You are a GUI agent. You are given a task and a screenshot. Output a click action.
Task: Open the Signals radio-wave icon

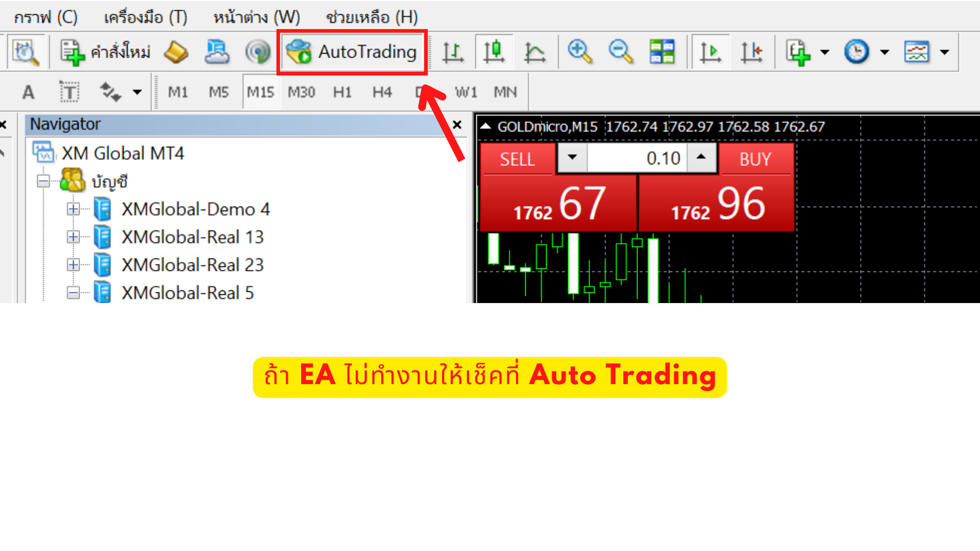point(258,52)
